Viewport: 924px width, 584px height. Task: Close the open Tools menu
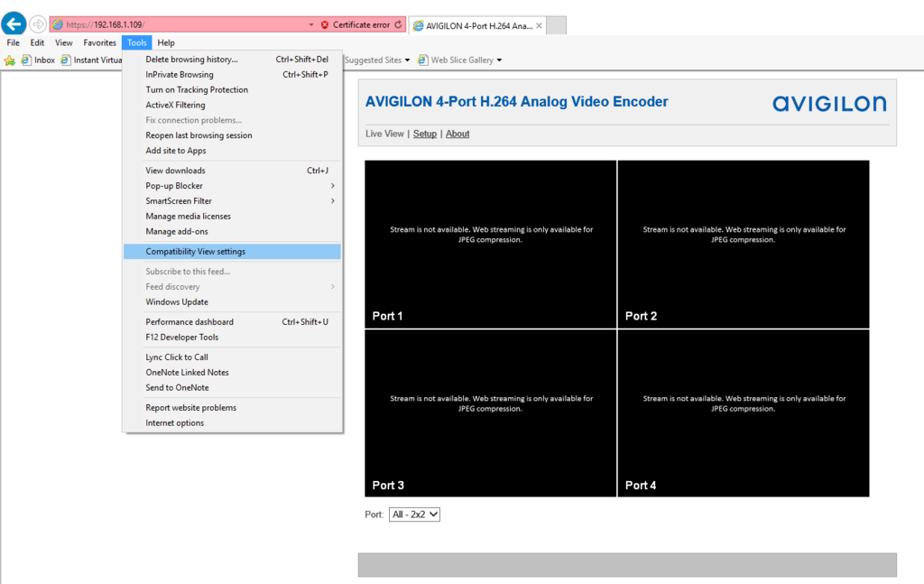tap(137, 42)
